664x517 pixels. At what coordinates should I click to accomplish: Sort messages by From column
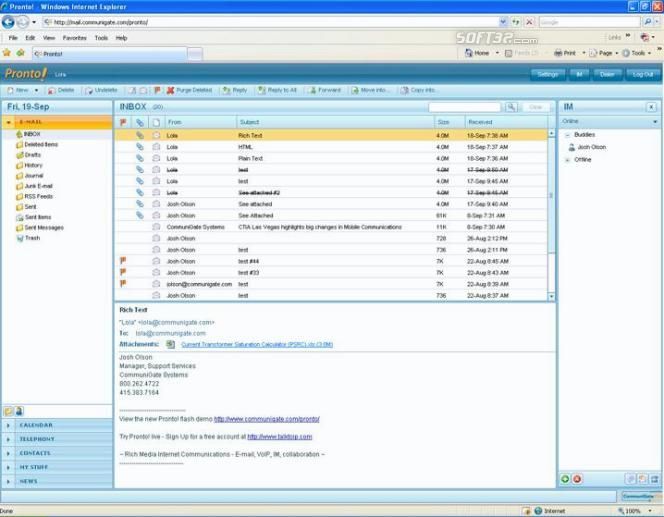coord(200,122)
